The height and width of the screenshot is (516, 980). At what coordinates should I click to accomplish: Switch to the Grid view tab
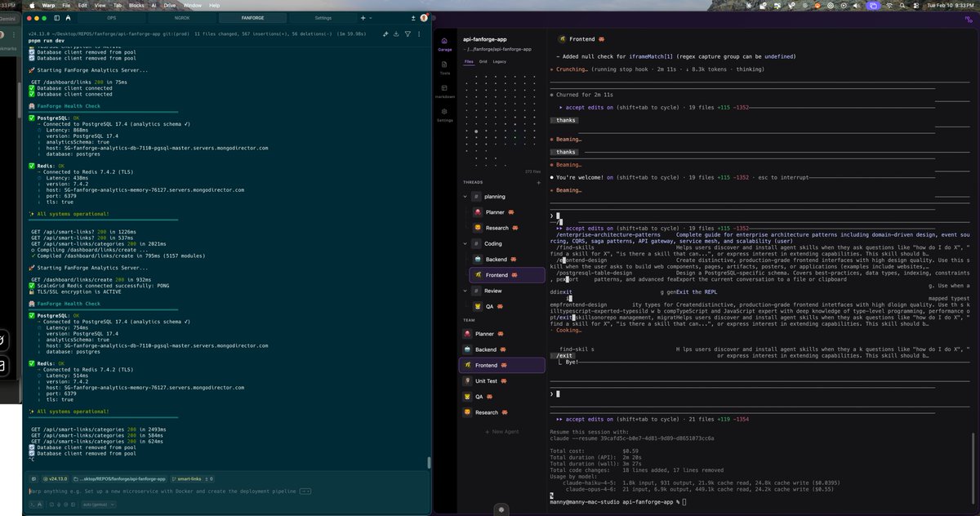coord(483,61)
